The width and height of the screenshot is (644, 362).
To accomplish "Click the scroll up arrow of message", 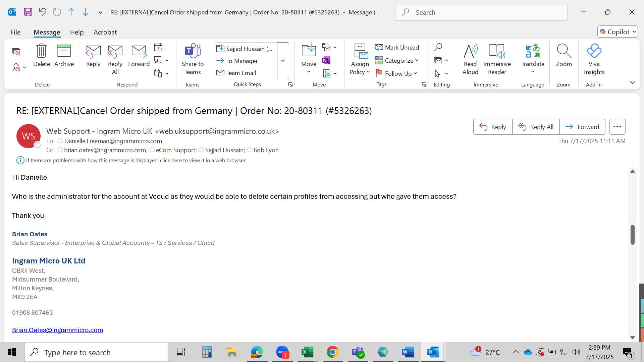I will click(x=633, y=171).
